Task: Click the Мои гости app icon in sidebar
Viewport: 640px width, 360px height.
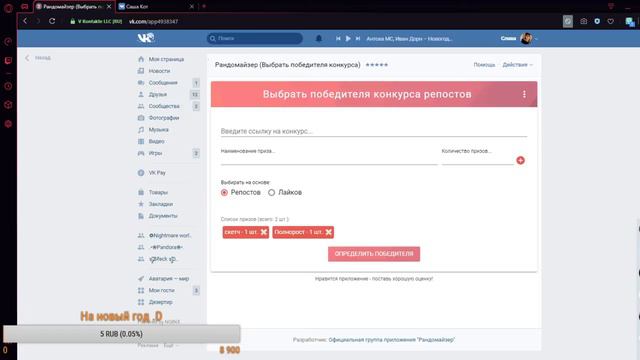Action: coord(141,291)
